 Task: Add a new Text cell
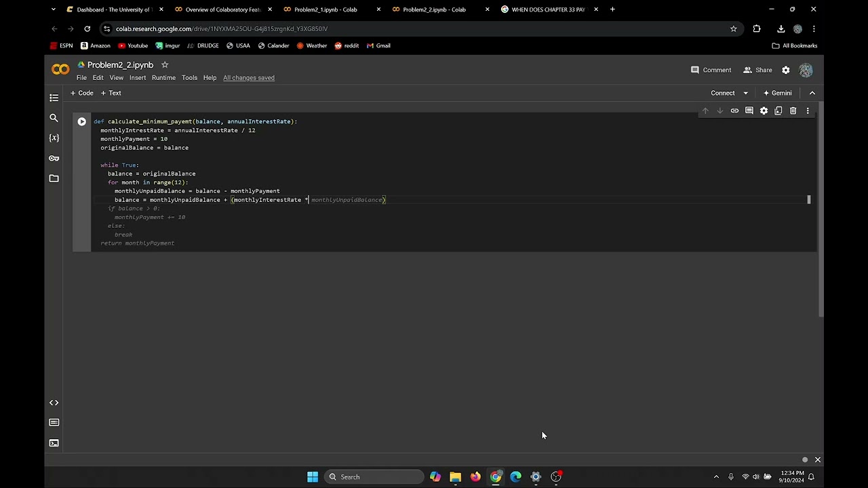(x=111, y=93)
